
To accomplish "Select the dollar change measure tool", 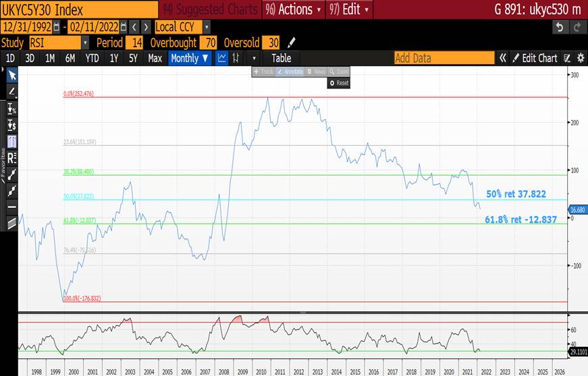I will [12, 125].
